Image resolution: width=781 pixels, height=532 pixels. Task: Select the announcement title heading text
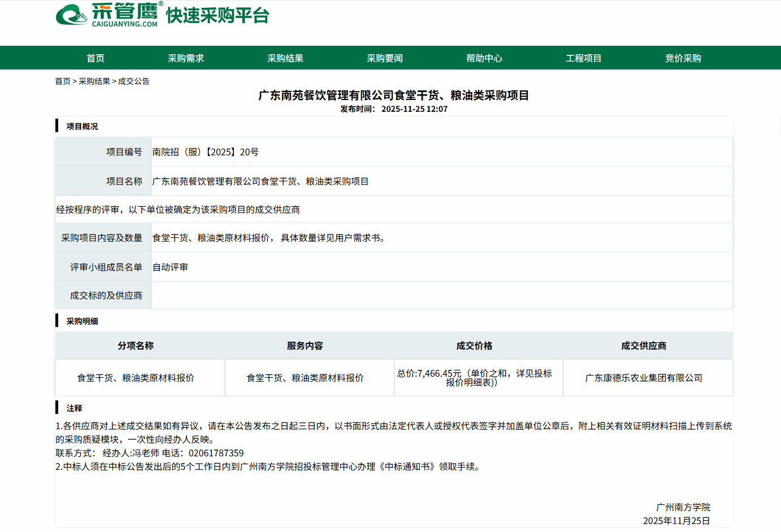(393, 95)
